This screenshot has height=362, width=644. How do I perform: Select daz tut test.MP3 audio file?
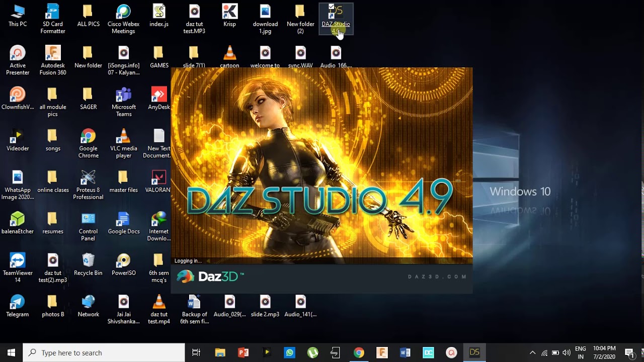pos(194,19)
